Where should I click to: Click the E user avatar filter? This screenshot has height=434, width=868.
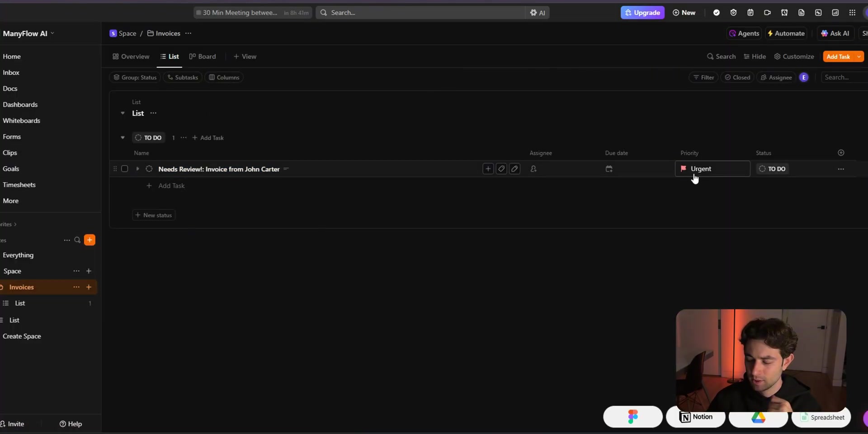(x=804, y=77)
